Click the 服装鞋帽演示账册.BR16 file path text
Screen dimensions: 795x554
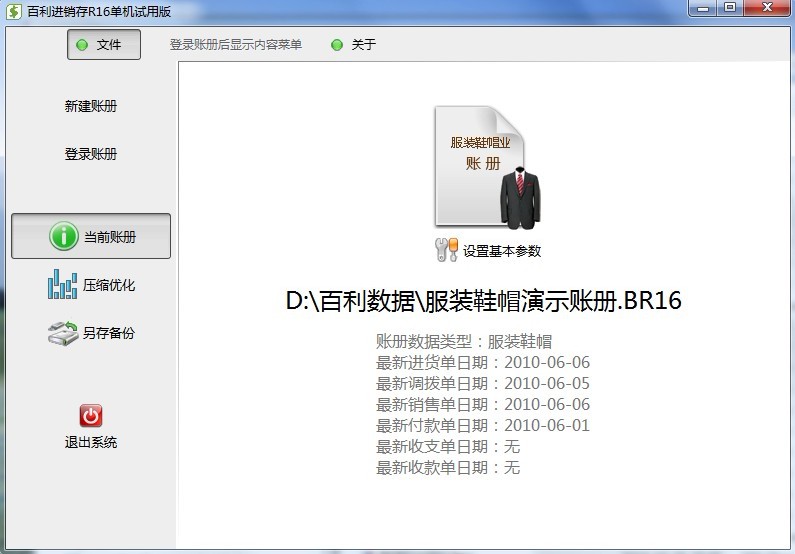(483, 301)
